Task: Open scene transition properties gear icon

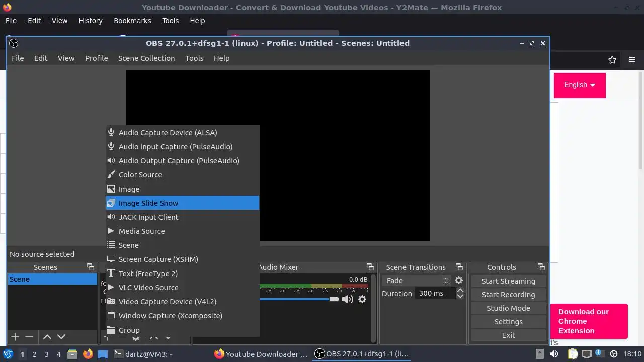Action: pyautogui.click(x=459, y=281)
